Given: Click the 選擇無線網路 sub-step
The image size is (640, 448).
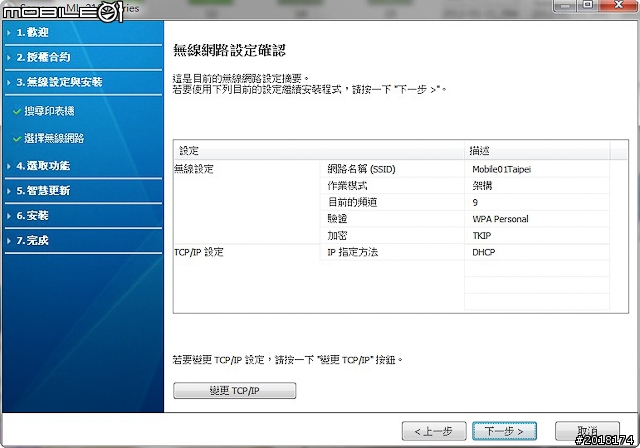Looking at the screenshot, I should coord(54,138).
